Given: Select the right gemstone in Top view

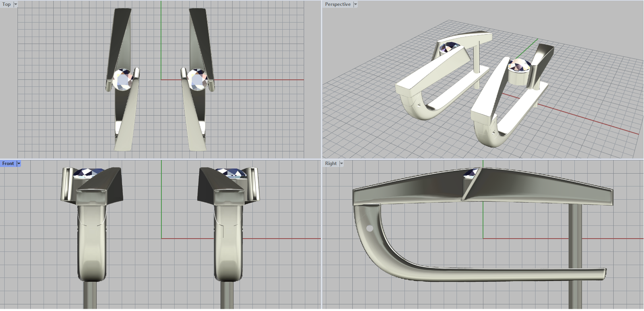Looking at the screenshot, I should tap(198, 79).
